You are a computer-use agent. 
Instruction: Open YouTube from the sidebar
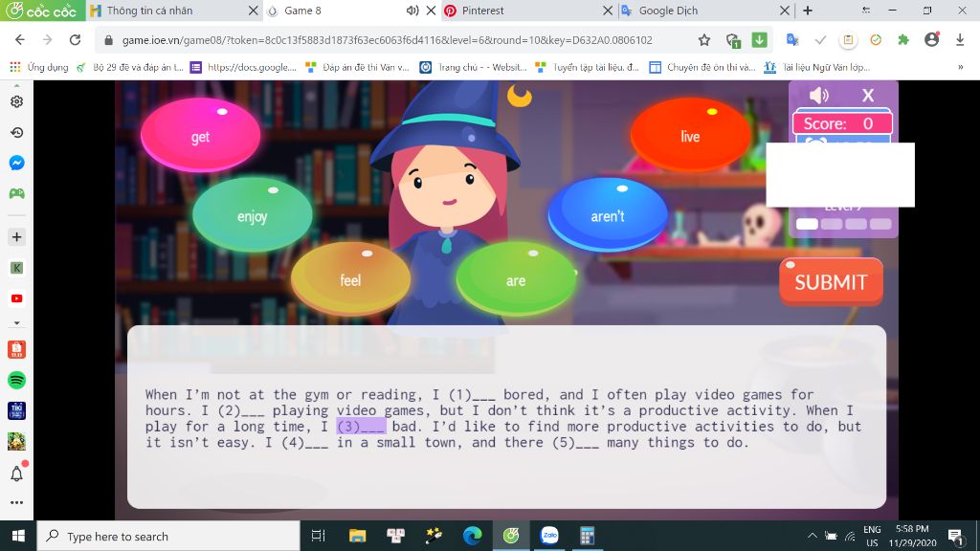pyautogui.click(x=17, y=298)
